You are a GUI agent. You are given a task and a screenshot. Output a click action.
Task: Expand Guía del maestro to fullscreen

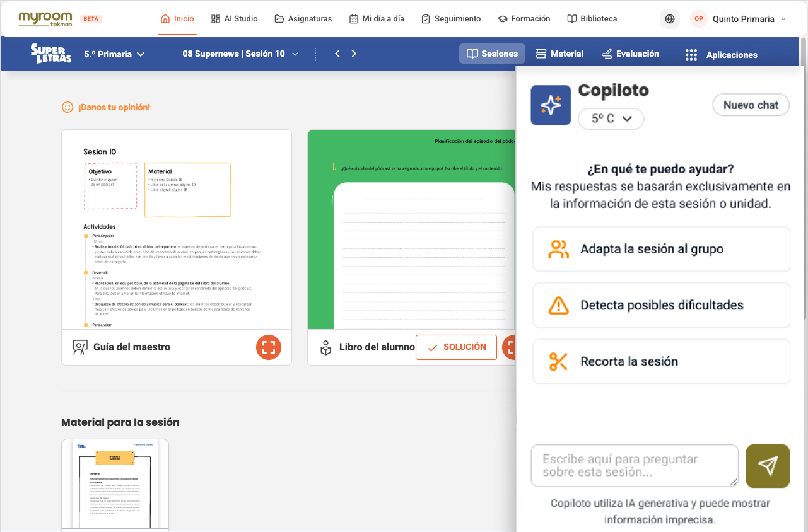tap(269, 347)
